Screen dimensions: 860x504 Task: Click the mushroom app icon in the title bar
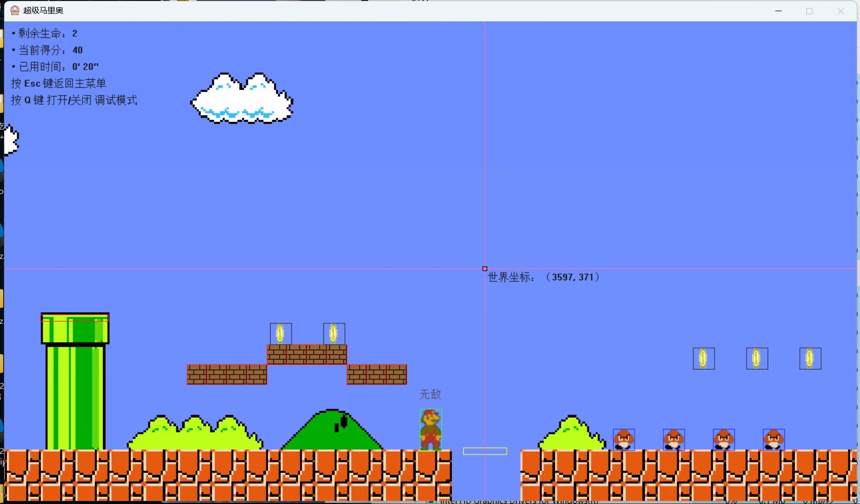(15, 11)
